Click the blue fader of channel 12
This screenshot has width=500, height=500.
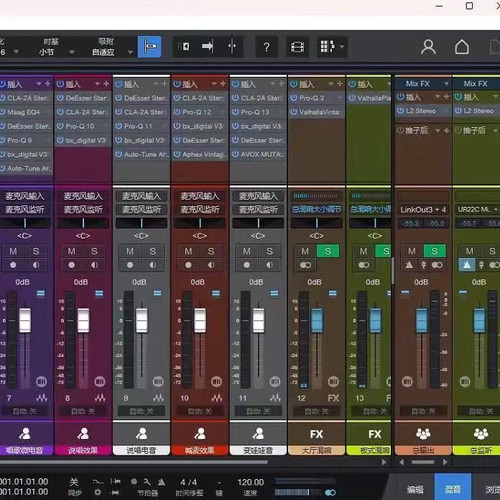point(317,320)
